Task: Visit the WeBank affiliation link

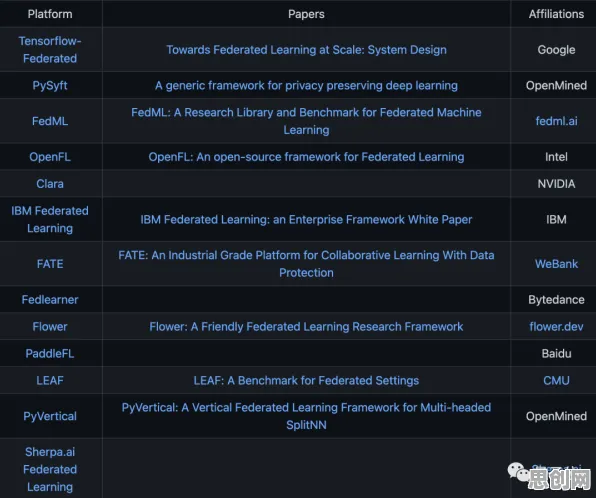Action: coord(556,264)
